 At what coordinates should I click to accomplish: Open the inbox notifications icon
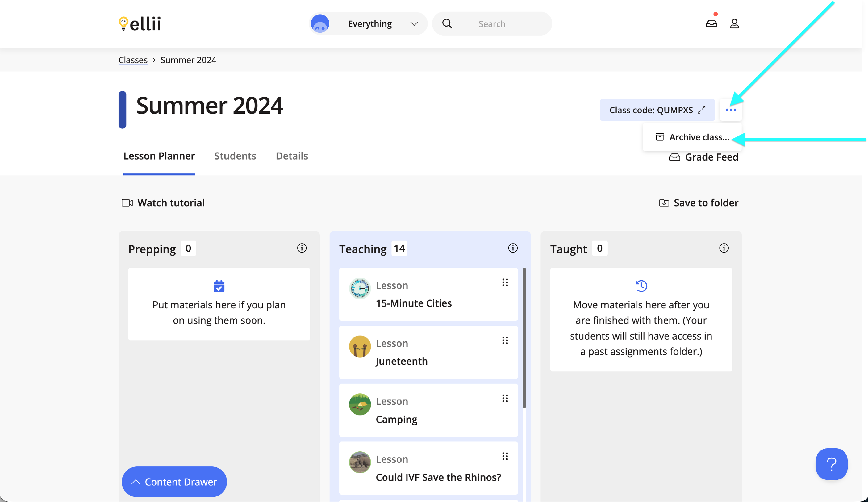click(711, 23)
